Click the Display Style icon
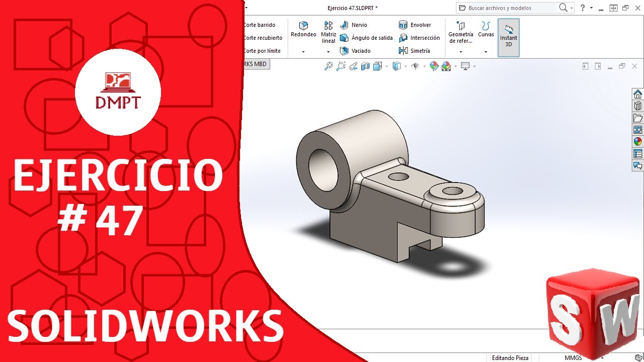The height and width of the screenshot is (362, 644). click(x=396, y=66)
